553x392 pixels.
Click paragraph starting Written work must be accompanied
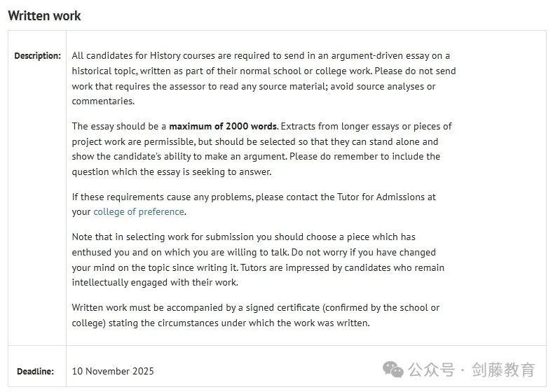click(256, 315)
